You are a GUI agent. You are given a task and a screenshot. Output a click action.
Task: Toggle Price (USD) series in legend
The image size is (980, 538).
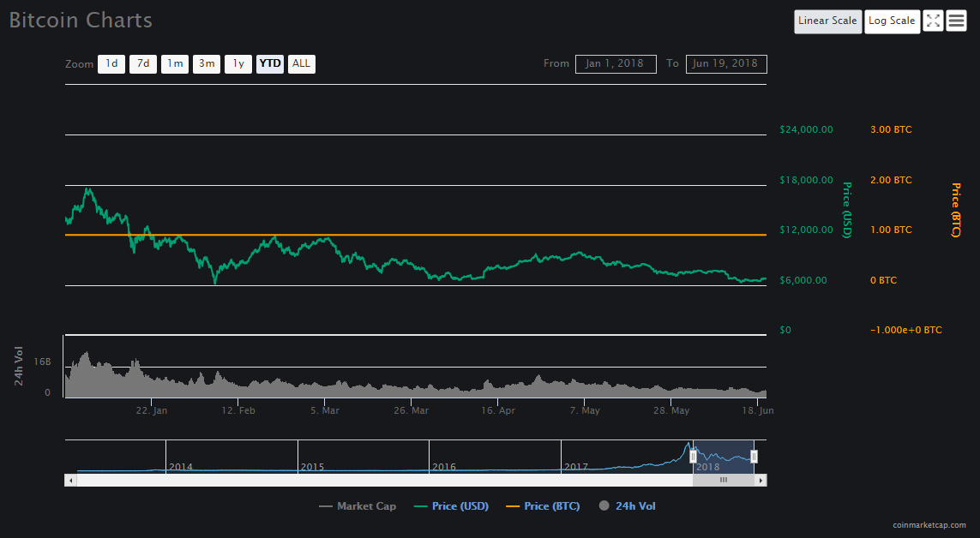[451, 506]
